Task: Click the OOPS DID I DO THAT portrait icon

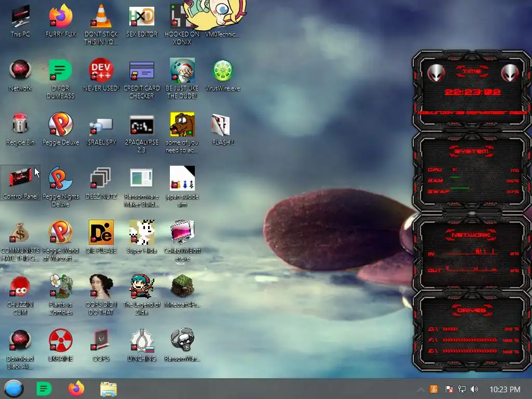Action: [x=101, y=295]
